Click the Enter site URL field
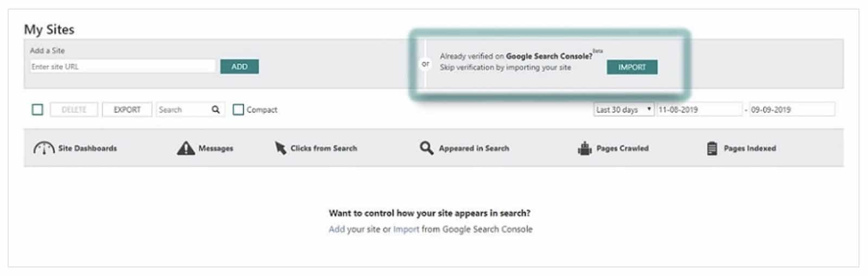This screenshot has height=276, width=868. tap(123, 66)
